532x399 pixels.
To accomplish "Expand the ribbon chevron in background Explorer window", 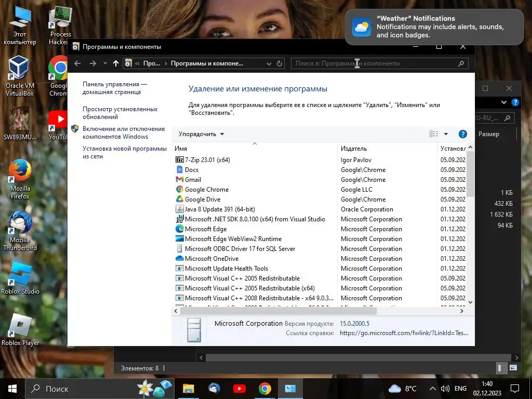I will coord(503,102).
